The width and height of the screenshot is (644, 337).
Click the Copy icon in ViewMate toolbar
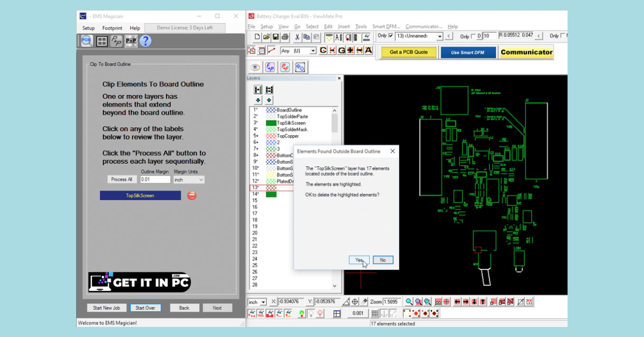[x=306, y=37]
